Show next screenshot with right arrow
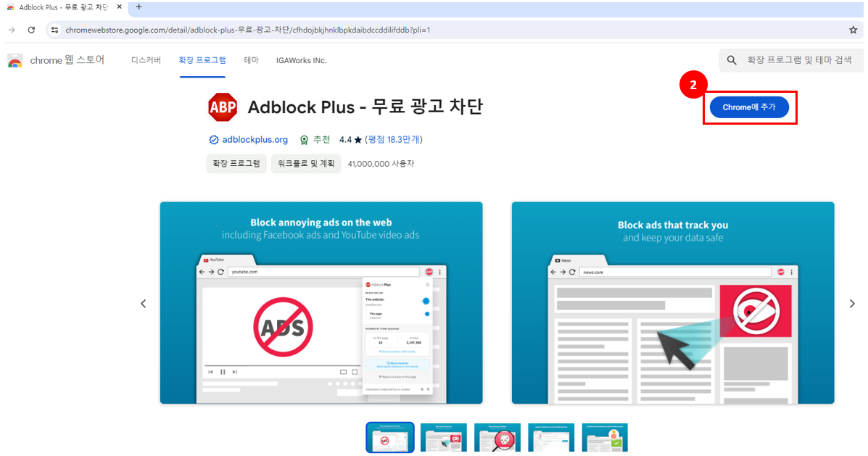The image size is (868, 456). [x=852, y=303]
